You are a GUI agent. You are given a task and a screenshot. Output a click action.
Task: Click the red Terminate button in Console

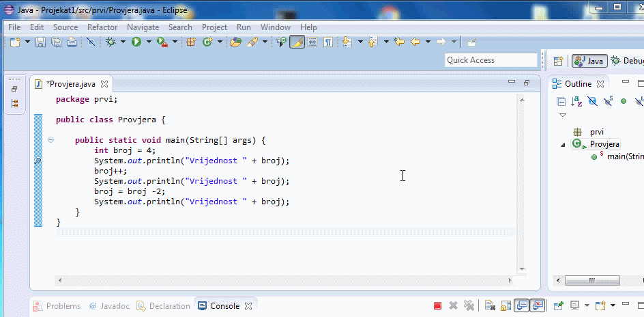437,306
